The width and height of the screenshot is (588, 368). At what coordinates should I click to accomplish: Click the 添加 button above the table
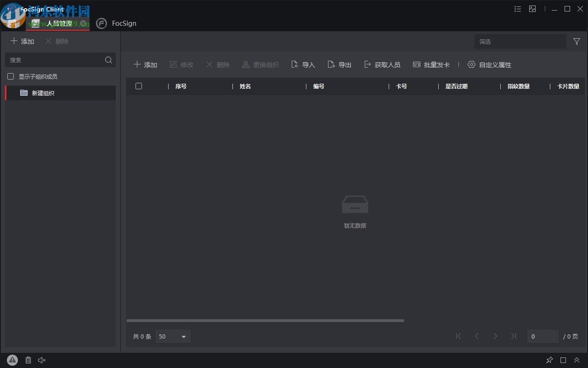(146, 64)
